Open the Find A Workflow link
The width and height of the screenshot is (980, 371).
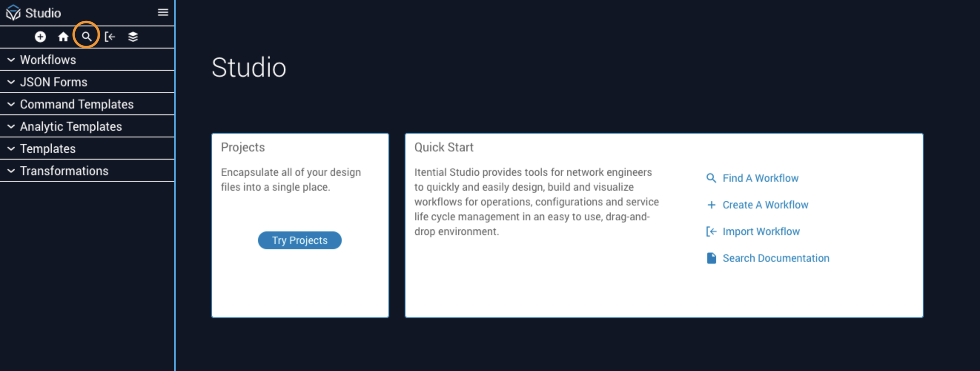(x=760, y=178)
